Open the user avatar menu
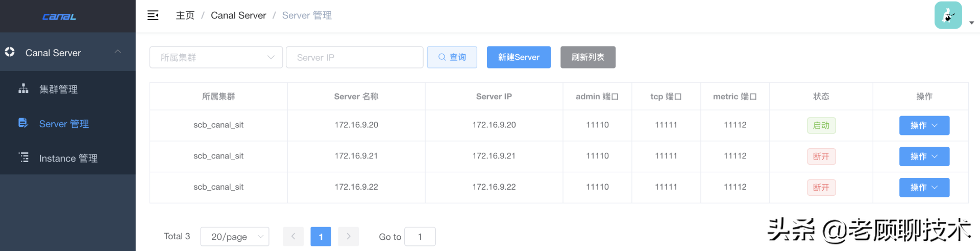 point(948,15)
